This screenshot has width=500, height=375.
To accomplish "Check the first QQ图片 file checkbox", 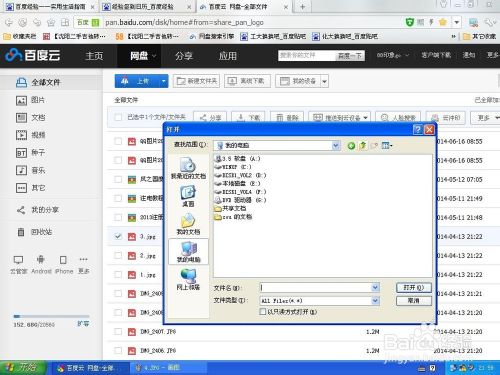I will click(118, 141).
